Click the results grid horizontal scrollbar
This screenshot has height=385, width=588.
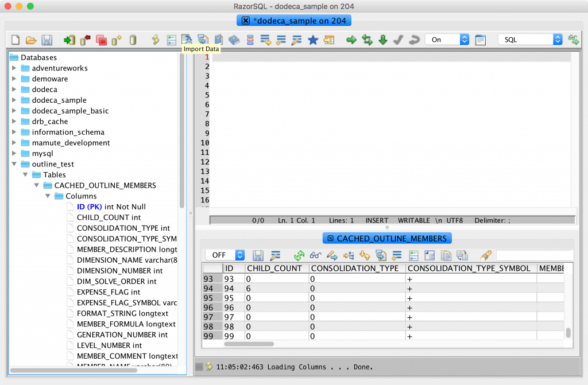pos(249,344)
